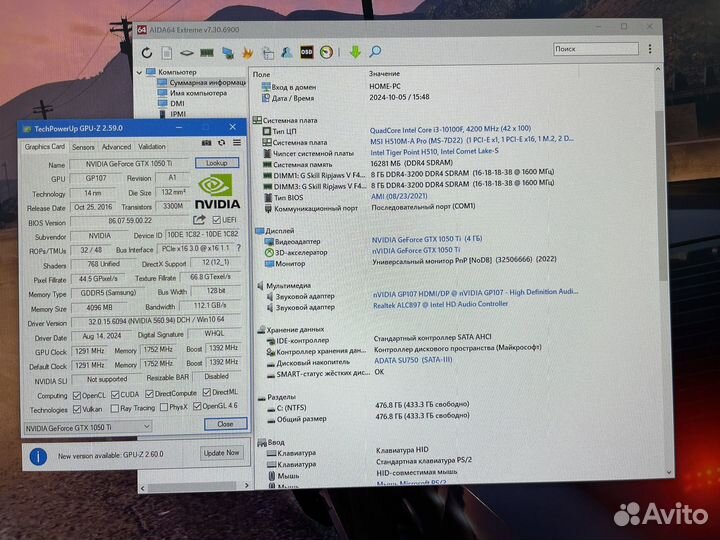
Task: Click GPU-Z screenshot camera icon
Action: pyautogui.click(x=207, y=143)
